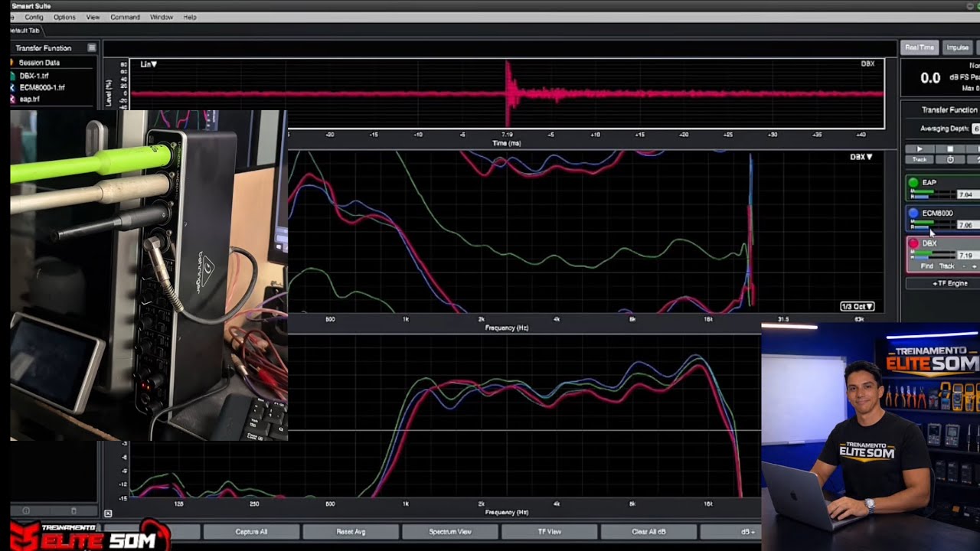This screenshot has width=980, height=551.
Task: Select the eap.trf trace icon
Action: pos(13,99)
